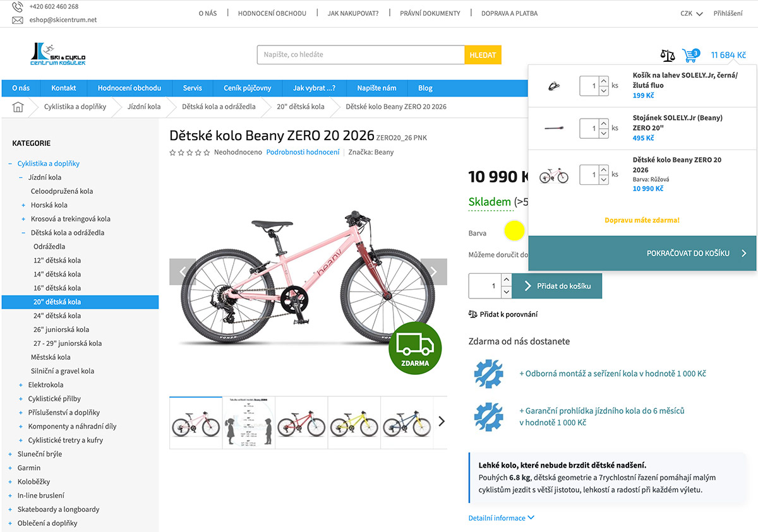
Task: Decrease quantity of Beany ZERO 20 in cart
Action: [603, 180]
